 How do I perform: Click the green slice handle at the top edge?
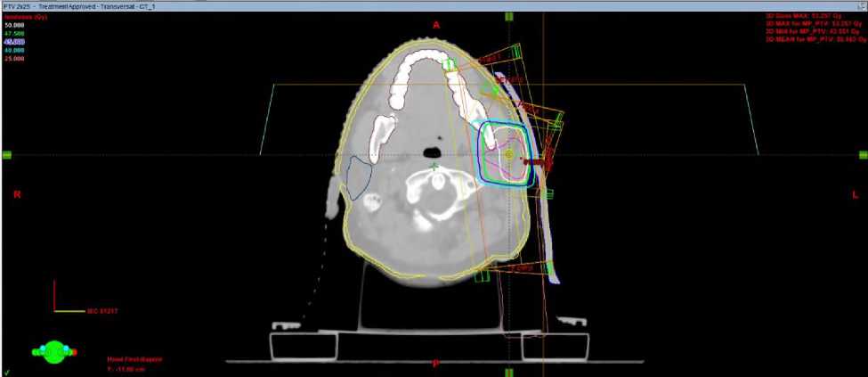click(508, 17)
